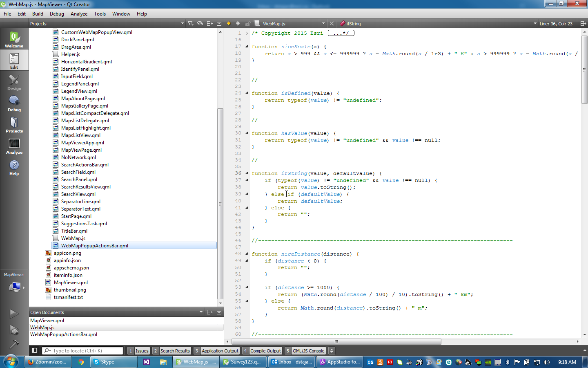Show the Issues output pane
This screenshot has width=588, height=368.
(138, 350)
